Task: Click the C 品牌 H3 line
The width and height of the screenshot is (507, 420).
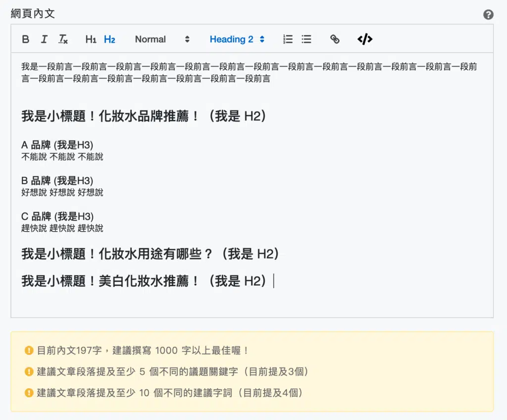Action: [x=57, y=216]
